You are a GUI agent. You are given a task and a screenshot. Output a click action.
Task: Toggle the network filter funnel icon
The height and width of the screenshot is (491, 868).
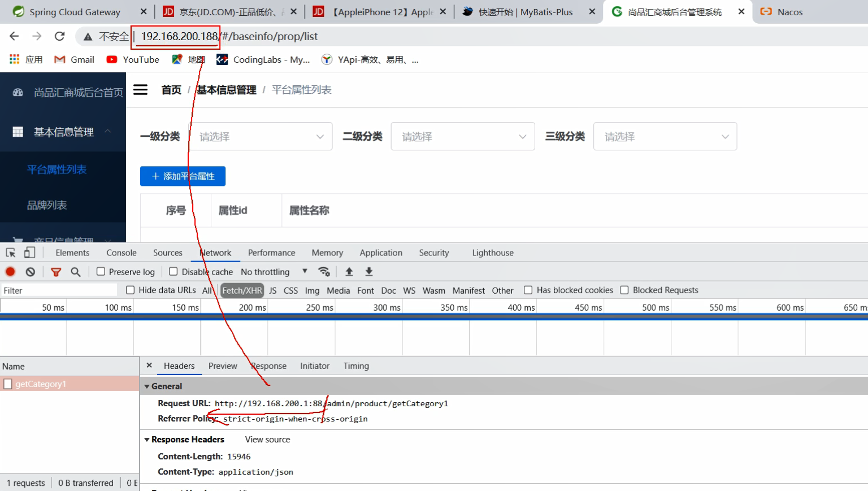[x=56, y=272]
